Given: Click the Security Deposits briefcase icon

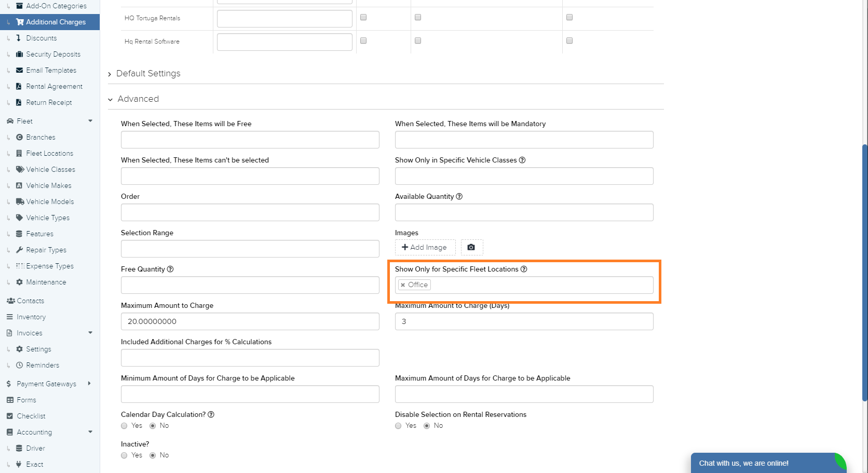Looking at the screenshot, I should point(19,54).
